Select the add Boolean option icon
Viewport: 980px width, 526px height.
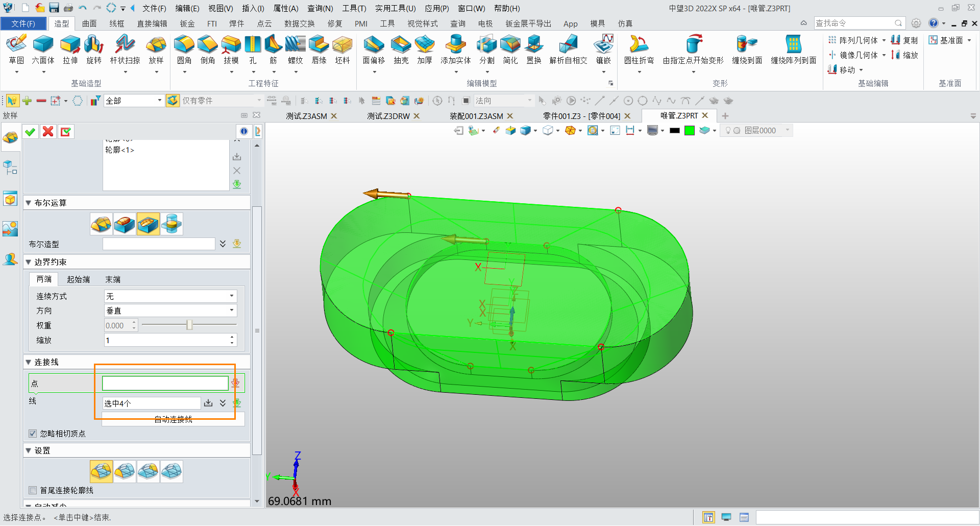tap(125, 224)
